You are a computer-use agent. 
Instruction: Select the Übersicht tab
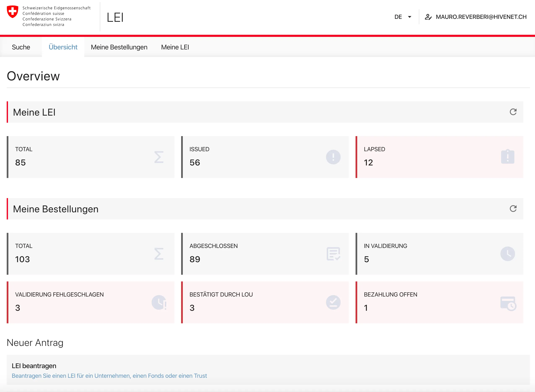(x=63, y=47)
